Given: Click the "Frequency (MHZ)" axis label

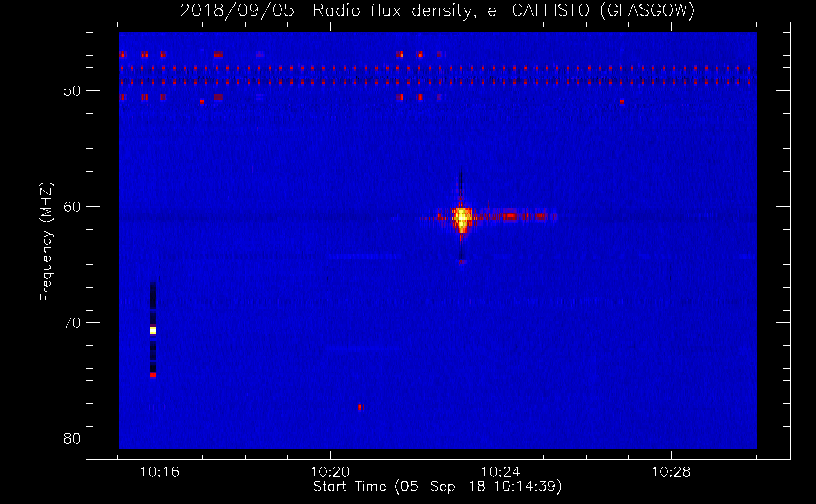Looking at the screenshot, I should 46,242.
